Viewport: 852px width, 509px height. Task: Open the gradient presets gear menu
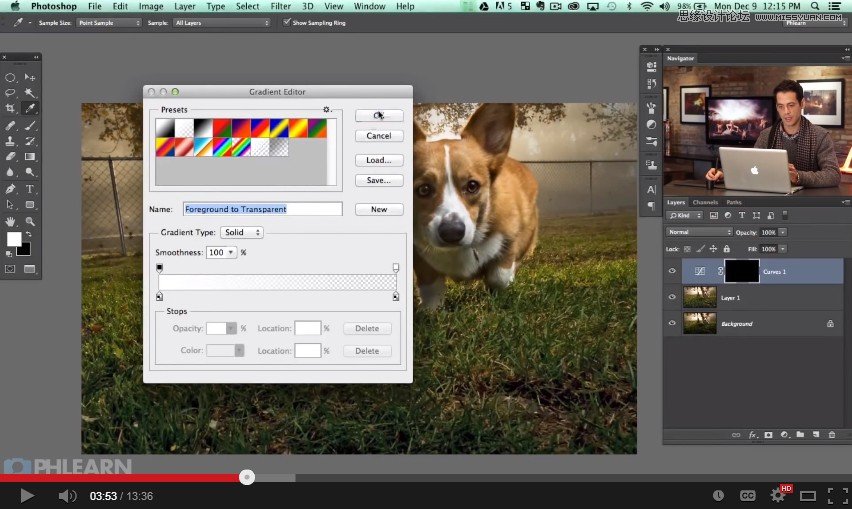click(x=327, y=109)
